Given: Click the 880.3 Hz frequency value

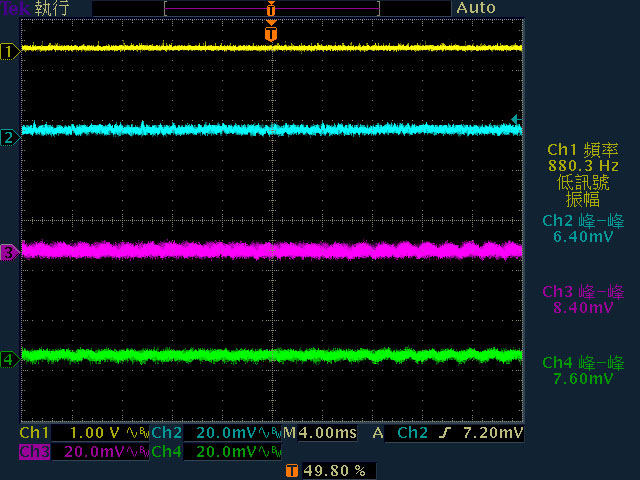Looking at the screenshot, I should pos(583,166).
